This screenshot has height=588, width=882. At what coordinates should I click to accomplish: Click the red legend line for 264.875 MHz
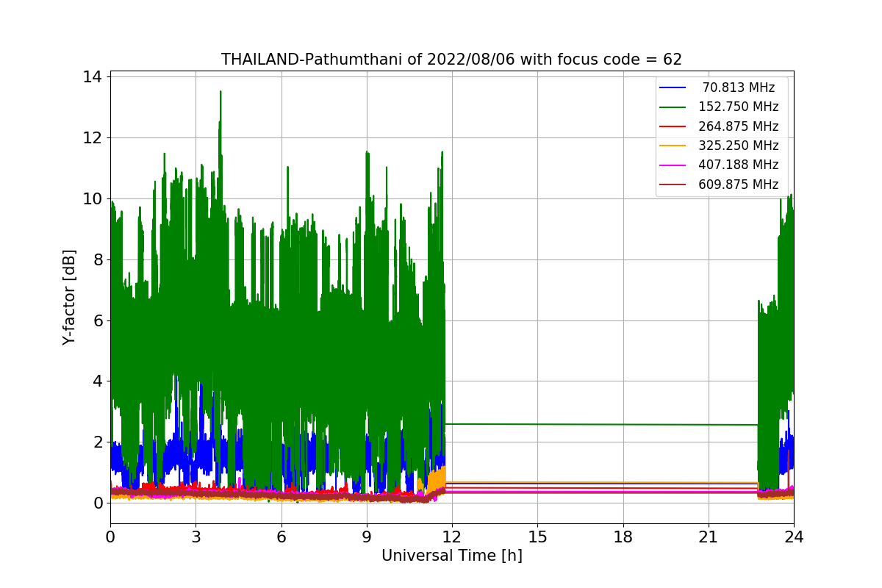pyautogui.click(x=673, y=126)
